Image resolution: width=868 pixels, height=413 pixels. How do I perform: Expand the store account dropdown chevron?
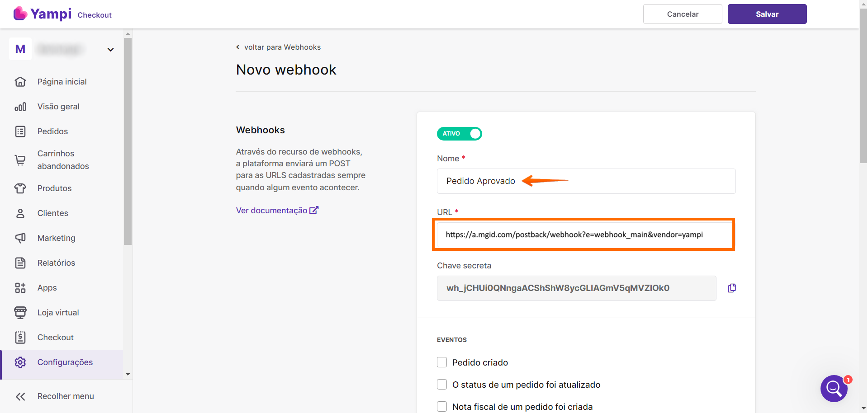click(110, 50)
